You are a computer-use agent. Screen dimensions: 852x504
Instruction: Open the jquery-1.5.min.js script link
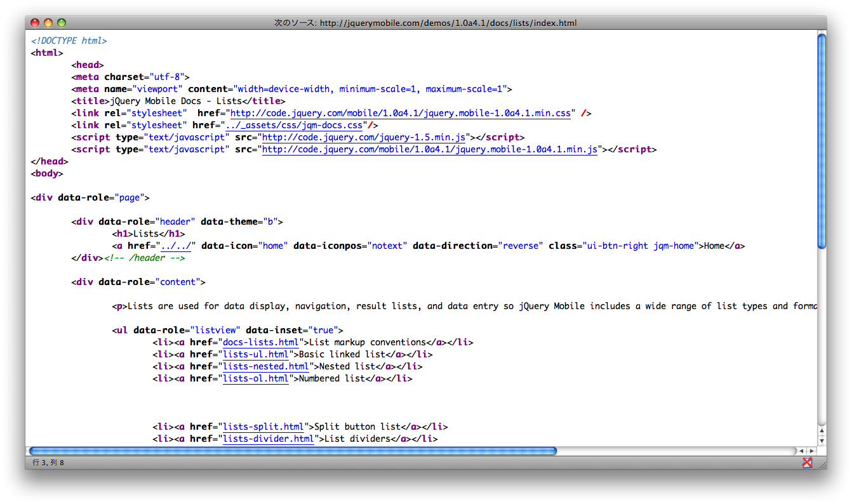tap(364, 138)
